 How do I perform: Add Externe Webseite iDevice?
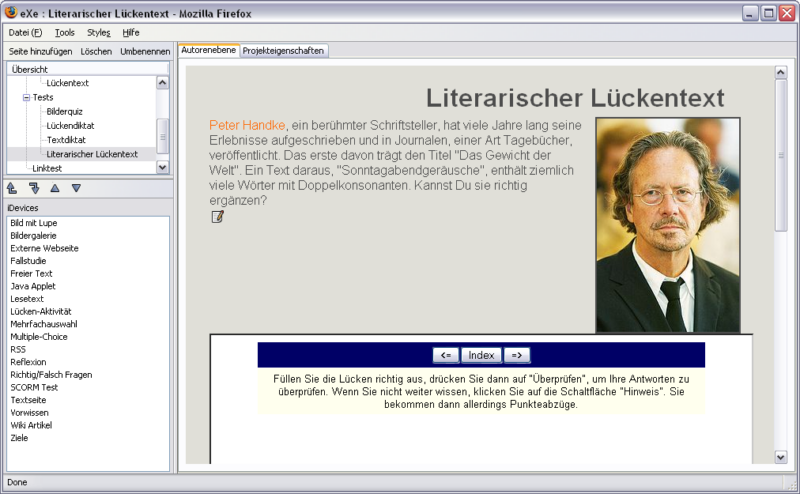click(x=44, y=249)
